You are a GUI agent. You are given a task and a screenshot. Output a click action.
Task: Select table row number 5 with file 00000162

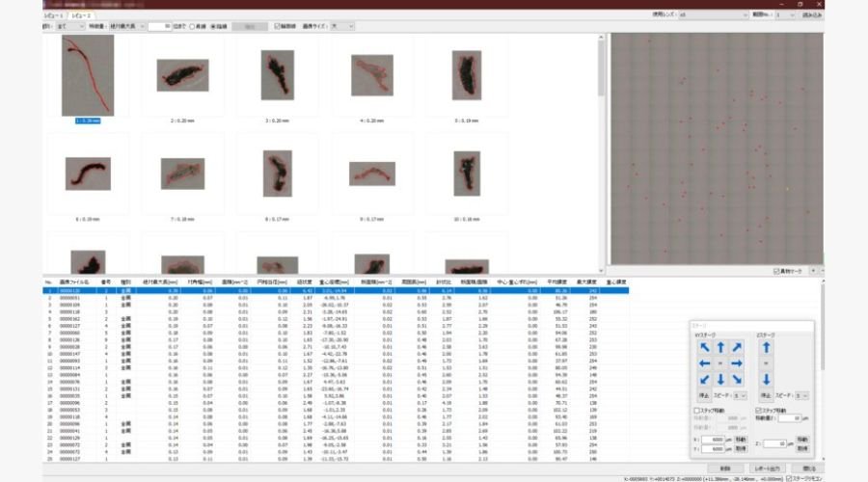click(336, 319)
